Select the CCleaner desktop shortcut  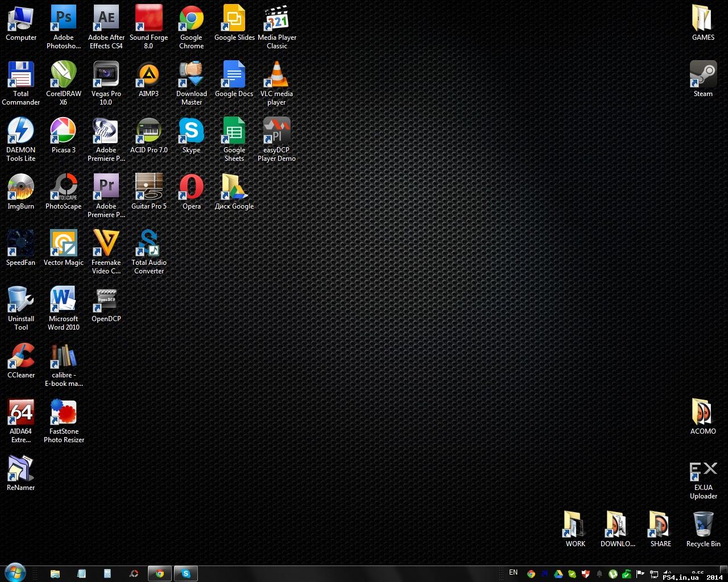(21, 357)
